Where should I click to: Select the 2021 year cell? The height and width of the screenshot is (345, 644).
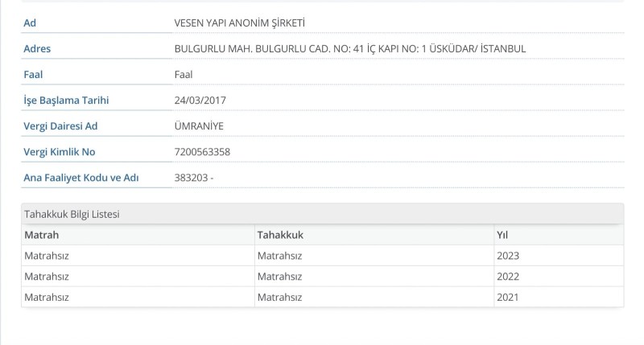[508, 298]
